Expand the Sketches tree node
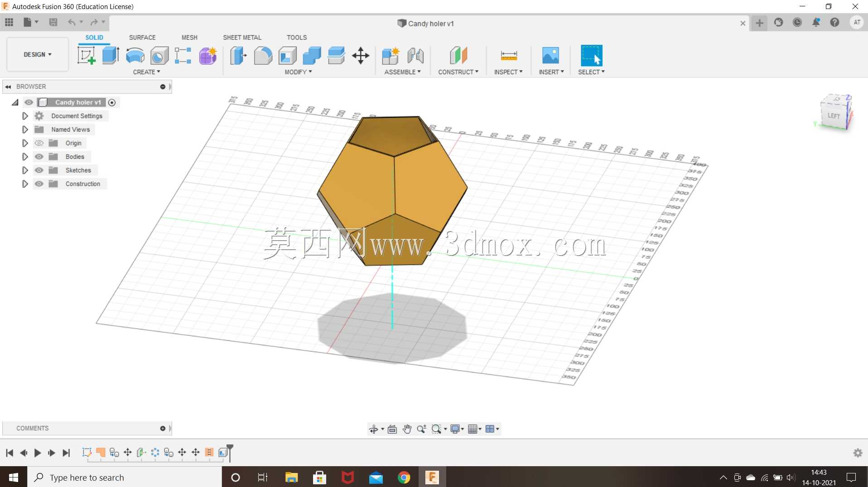The height and width of the screenshot is (487, 868). click(25, 170)
